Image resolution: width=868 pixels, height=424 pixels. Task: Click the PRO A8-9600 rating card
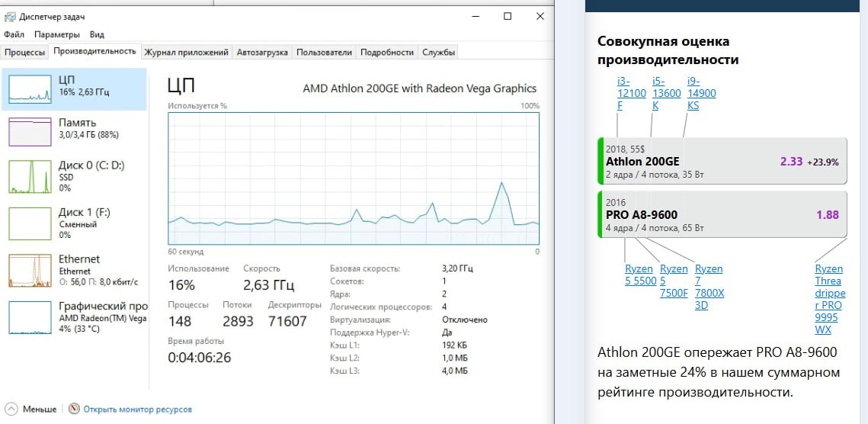[722, 214]
